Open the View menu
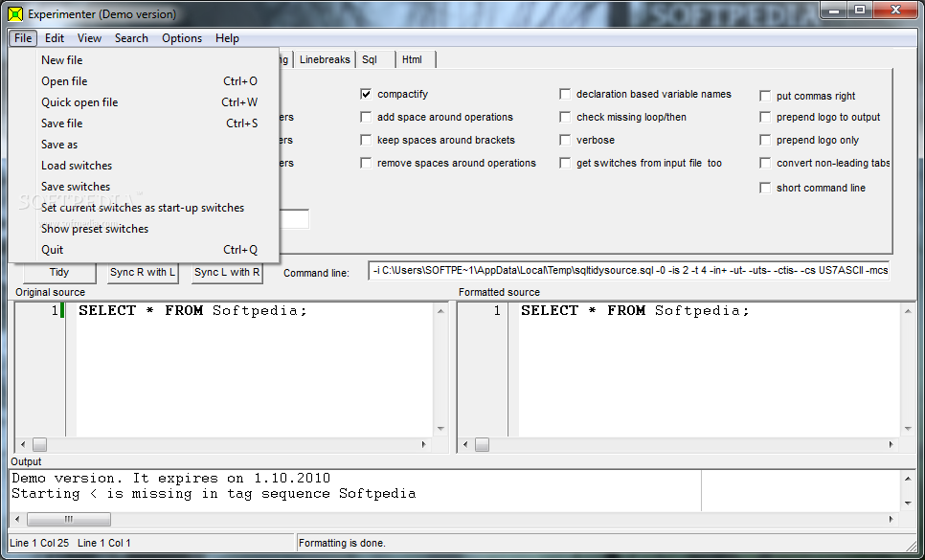The image size is (925, 560). coord(89,38)
